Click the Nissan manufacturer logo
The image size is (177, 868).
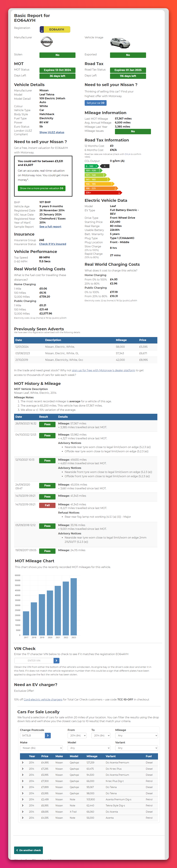47,42
